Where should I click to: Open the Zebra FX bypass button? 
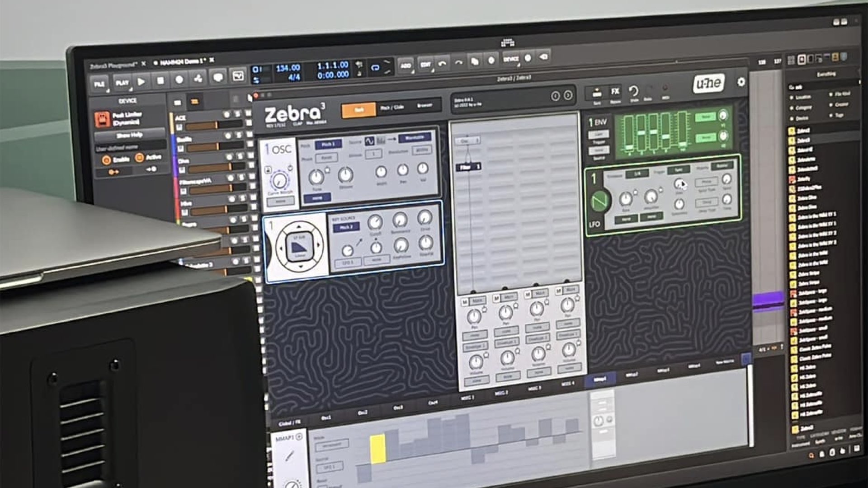tap(615, 92)
